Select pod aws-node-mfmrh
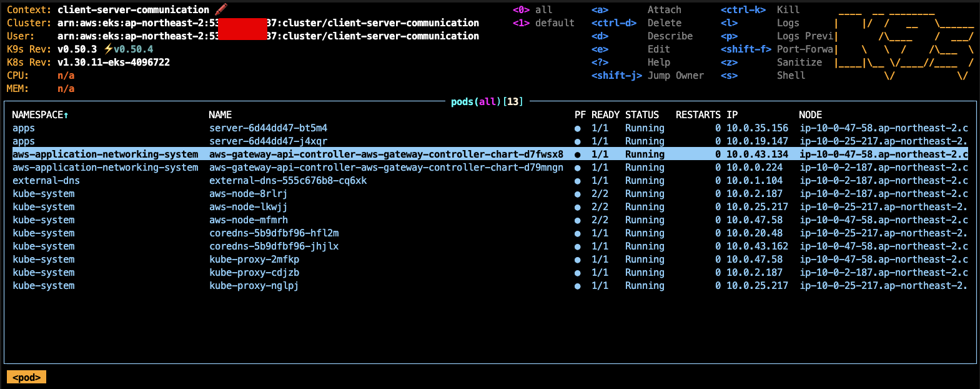Screen dimensions: 980x389 coord(249,220)
